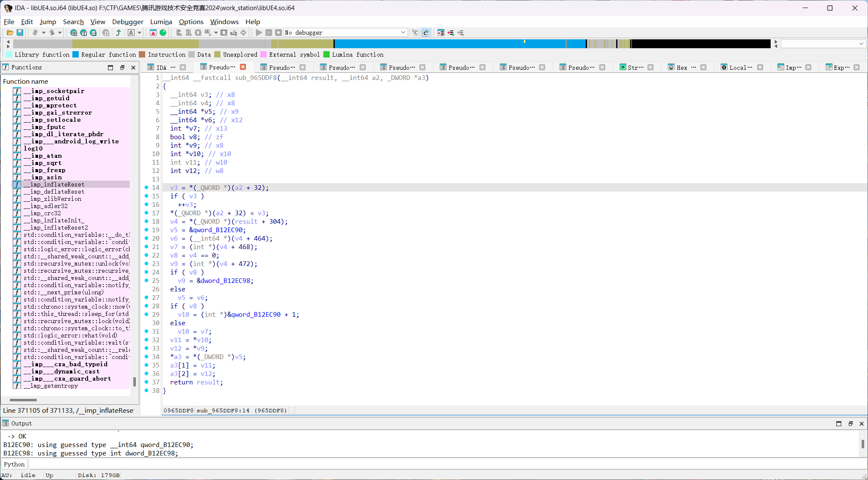Click the first round search toolbar icon
Image resolution: width=868 pixels, height=480 pixels.
pos(74,33)
